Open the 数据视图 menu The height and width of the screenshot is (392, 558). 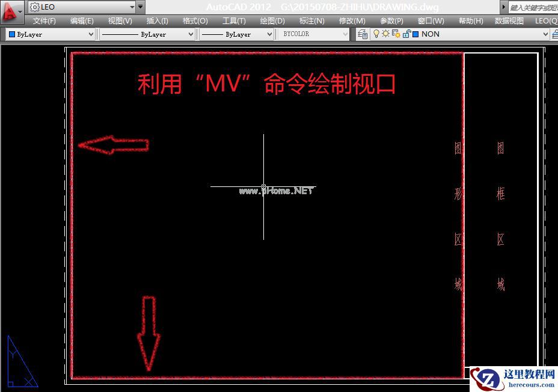click(509, 21)
